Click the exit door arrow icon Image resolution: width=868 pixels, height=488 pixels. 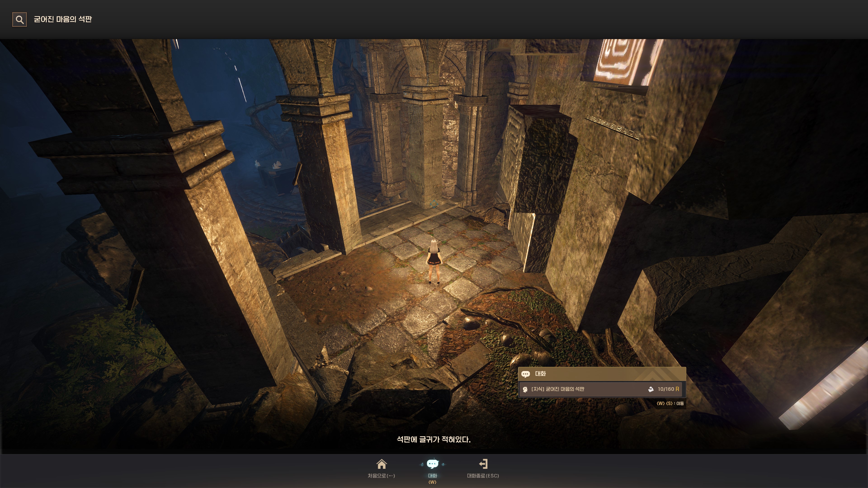click(483, 464)
